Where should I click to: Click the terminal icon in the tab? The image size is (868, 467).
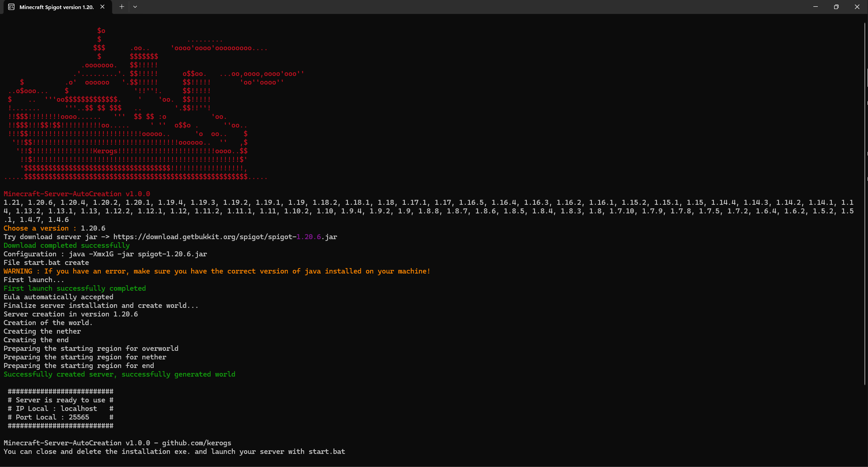pyautogui.click(x=11, y=7)
